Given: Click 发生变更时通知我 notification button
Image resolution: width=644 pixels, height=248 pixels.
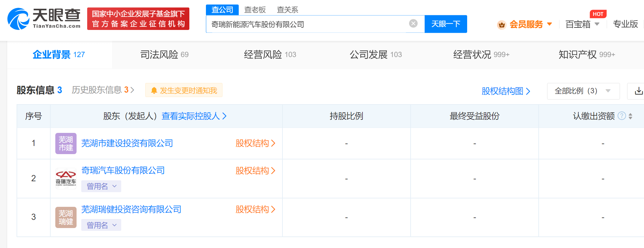Looking at the screenshot, I should click(x=184, y=90).
